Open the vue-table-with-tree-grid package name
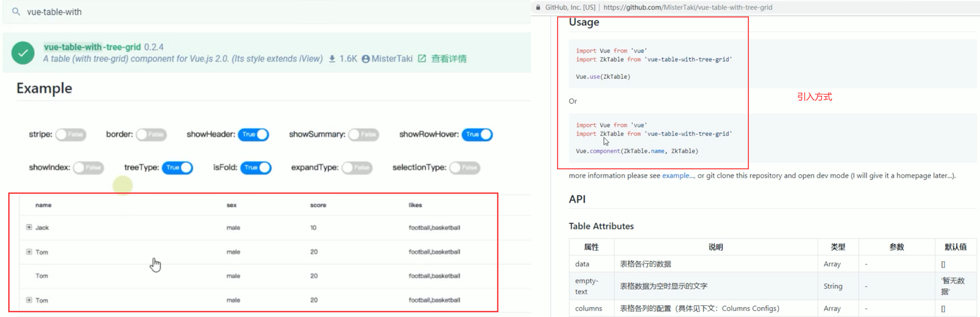 [92, 47]
